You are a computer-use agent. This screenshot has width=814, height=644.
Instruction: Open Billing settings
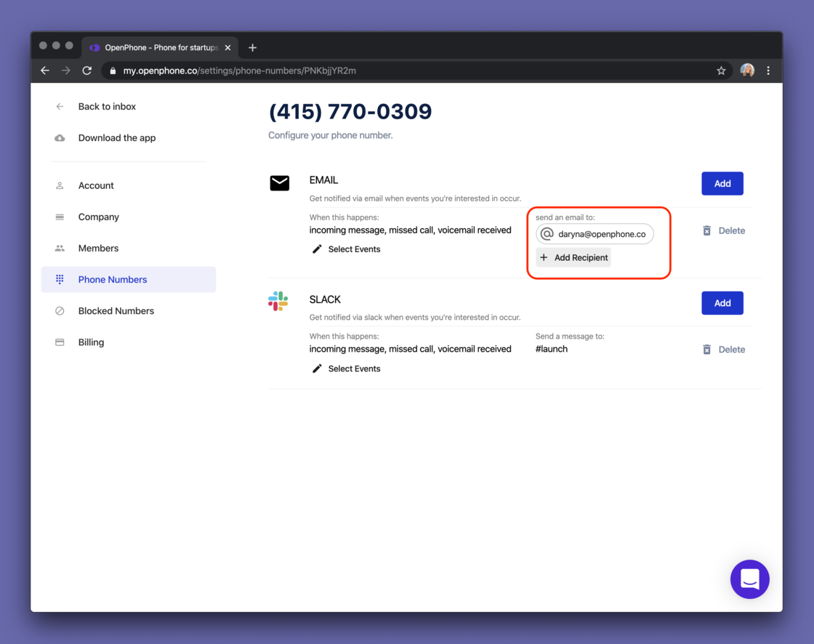click(91, 342)
